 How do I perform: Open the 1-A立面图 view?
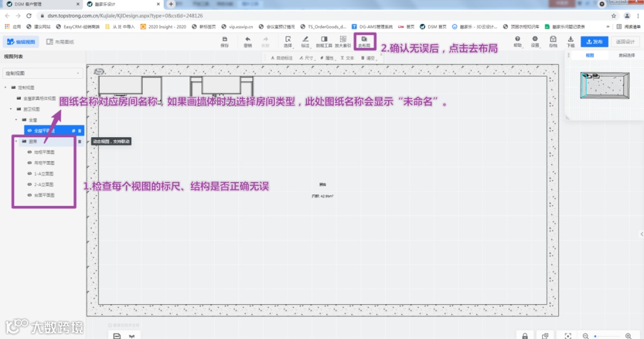coord(44,174)
